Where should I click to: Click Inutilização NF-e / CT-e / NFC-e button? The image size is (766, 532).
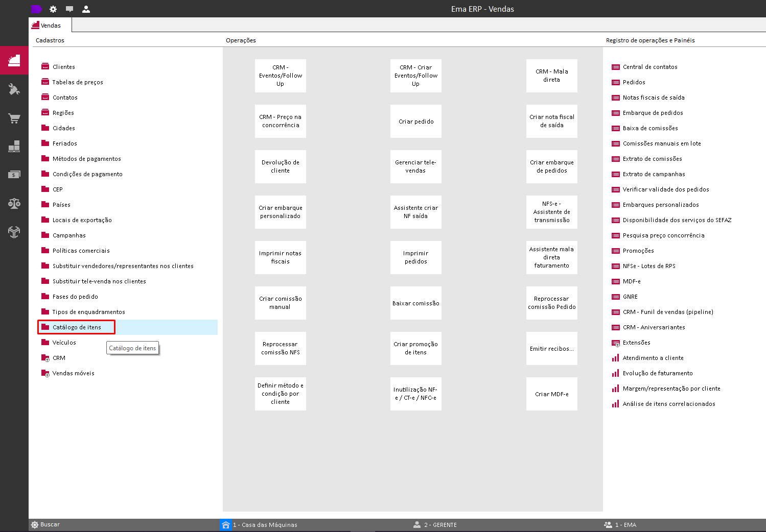click(416, 394)
